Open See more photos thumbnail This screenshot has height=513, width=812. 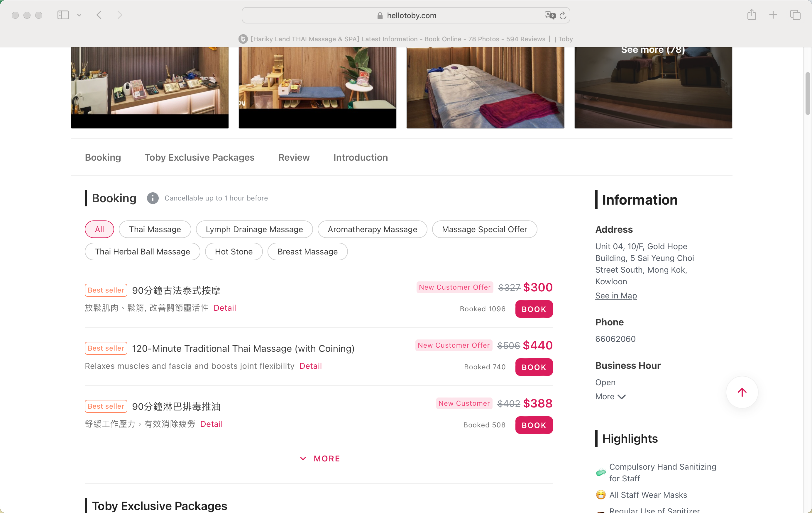[x=653, y=87]
